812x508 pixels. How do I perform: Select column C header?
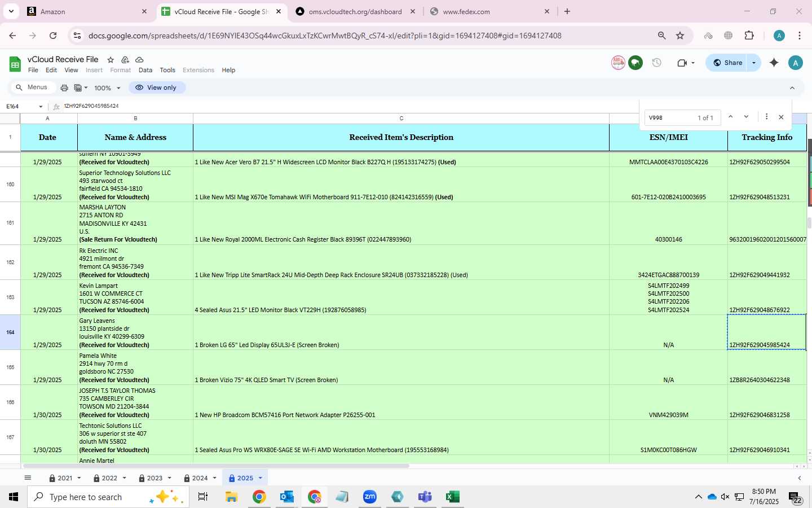click(401, 118)
